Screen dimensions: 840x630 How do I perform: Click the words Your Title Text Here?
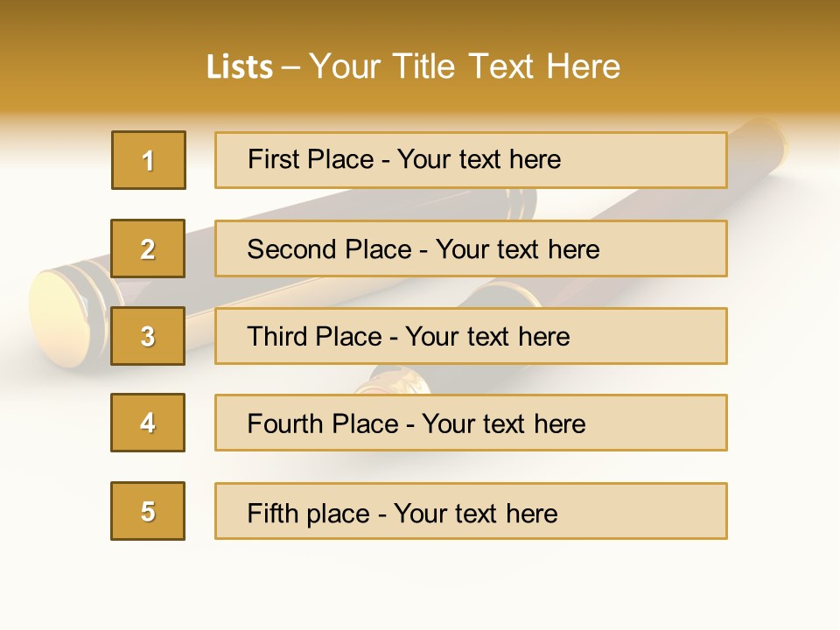465,67
